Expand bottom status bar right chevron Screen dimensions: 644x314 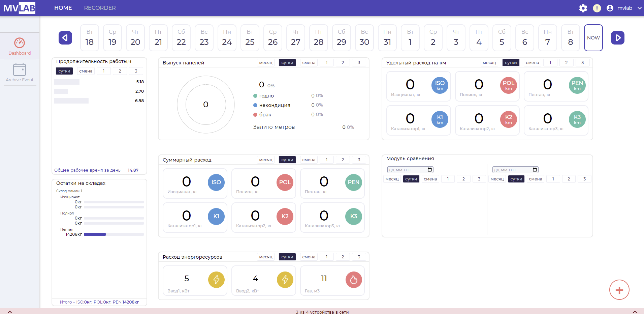(x=635, y=312)
